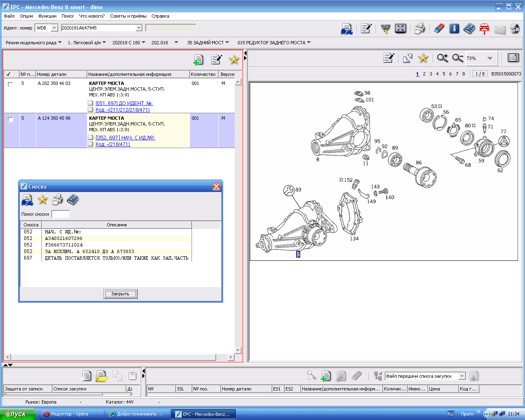Viewport: 525px width, 420px height.
Task: Close the Сноска dialog with X
Action: (x=216, y=187)
